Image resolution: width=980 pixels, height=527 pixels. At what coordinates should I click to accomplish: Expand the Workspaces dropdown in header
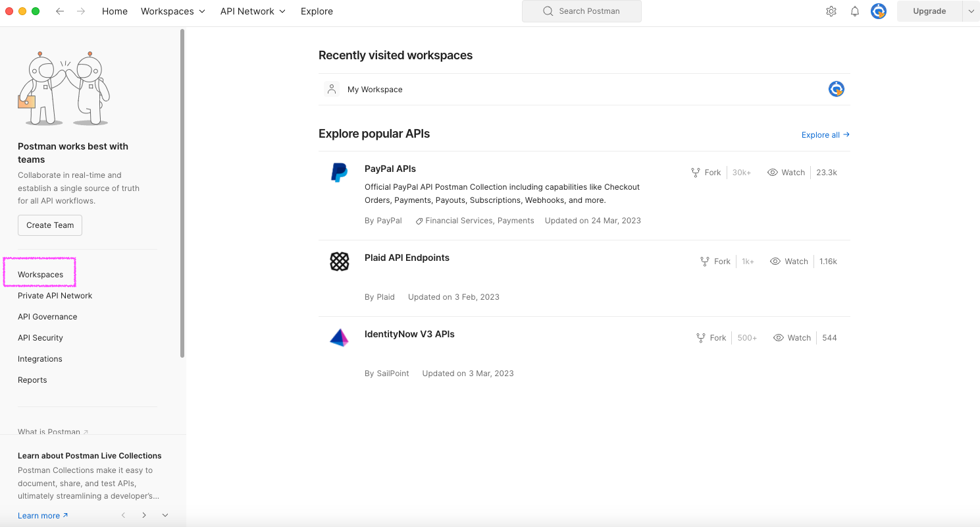click(173, 11)
